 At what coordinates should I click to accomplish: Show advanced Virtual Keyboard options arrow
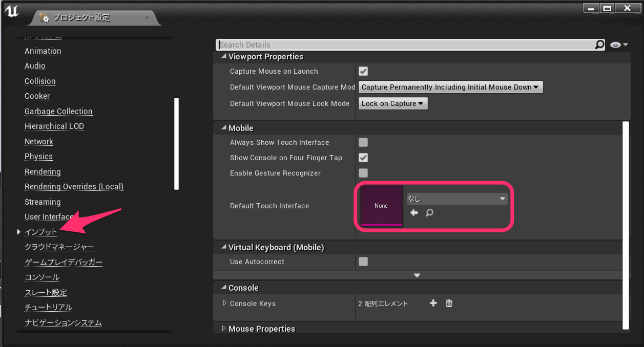tap(417, 275)
